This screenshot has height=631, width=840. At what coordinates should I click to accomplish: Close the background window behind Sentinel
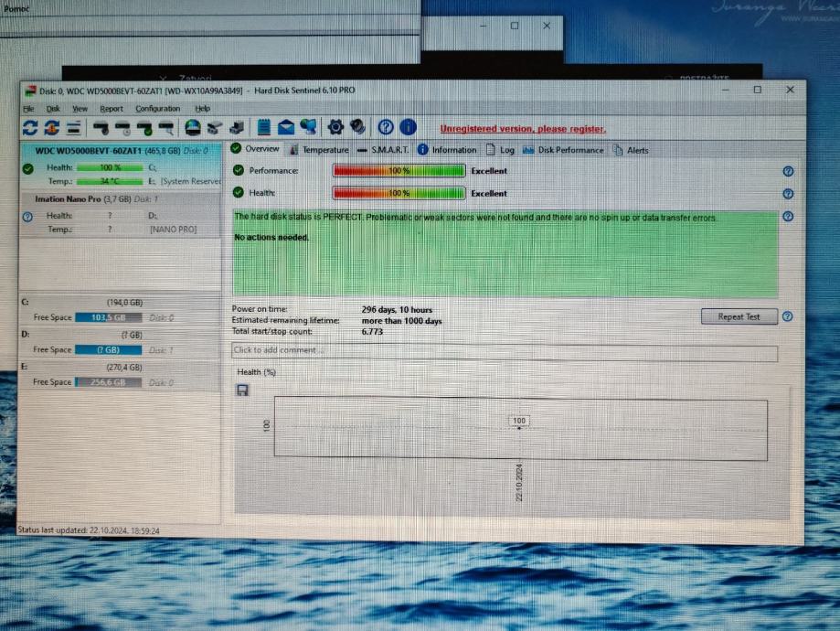[547, 26]
